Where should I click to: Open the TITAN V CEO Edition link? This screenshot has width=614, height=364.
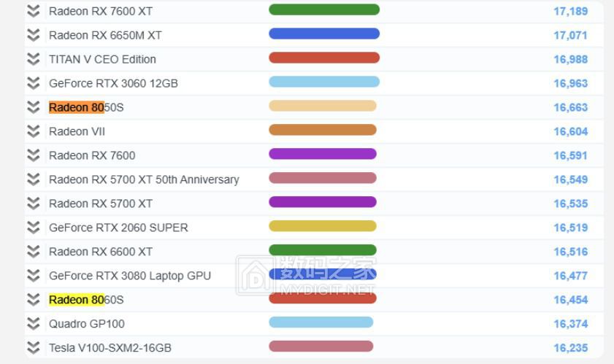(103, 59)
